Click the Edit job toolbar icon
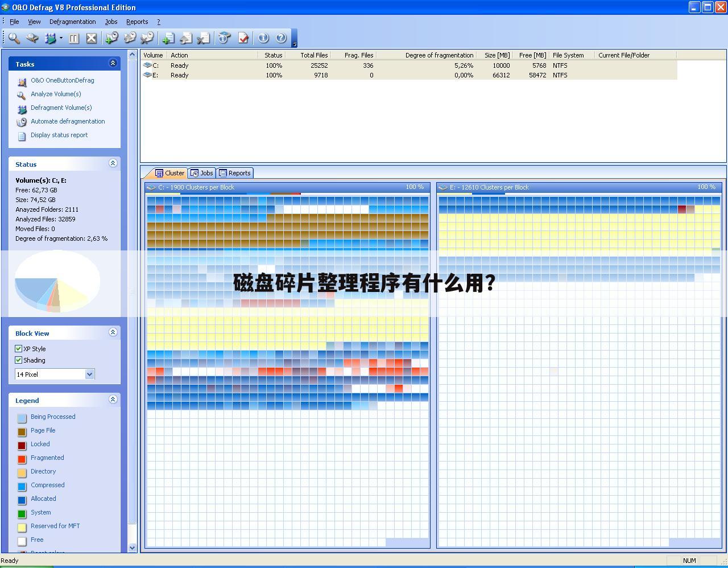This screenshot has height=568, width=728. click(130, 38)
